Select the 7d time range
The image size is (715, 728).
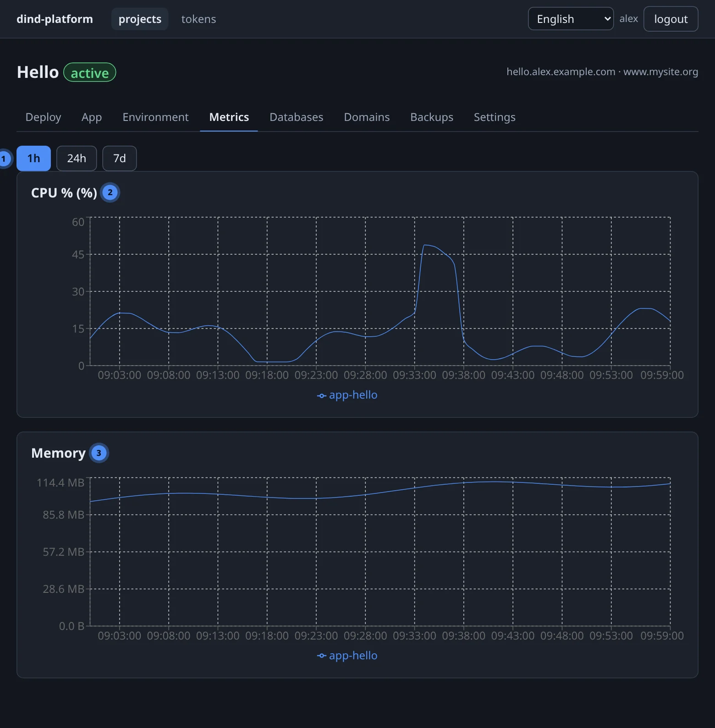[x=119, y=159]
